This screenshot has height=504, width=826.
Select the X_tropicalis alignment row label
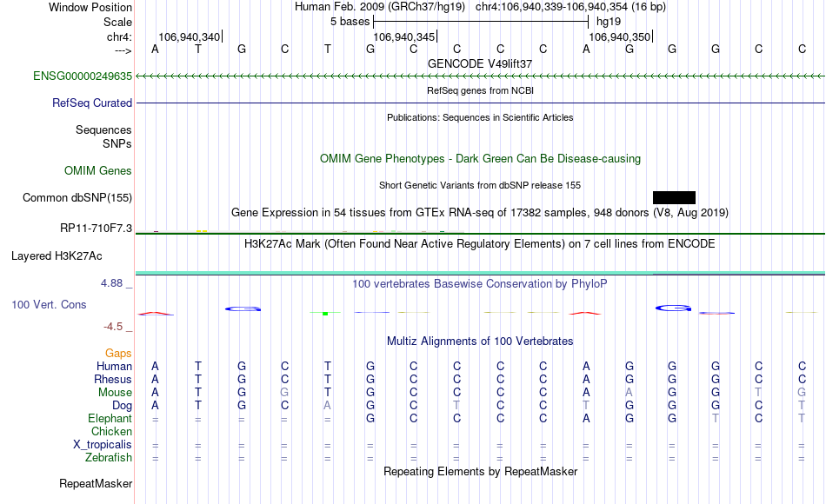[103, 445]
